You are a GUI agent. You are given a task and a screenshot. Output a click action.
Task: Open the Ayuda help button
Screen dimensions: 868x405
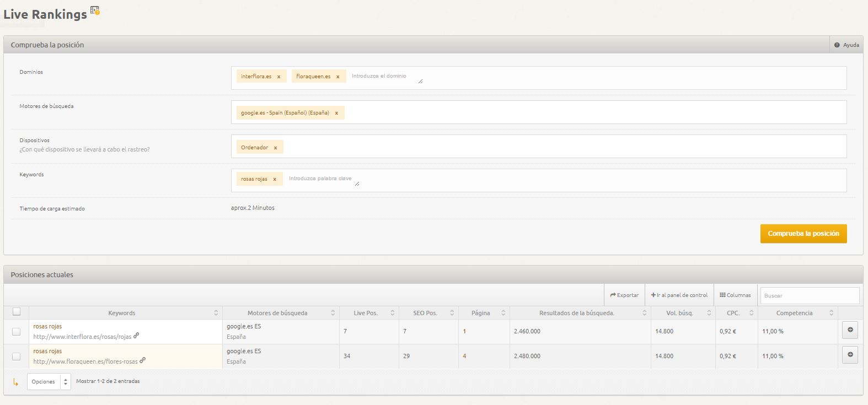[x=846, y=45]
